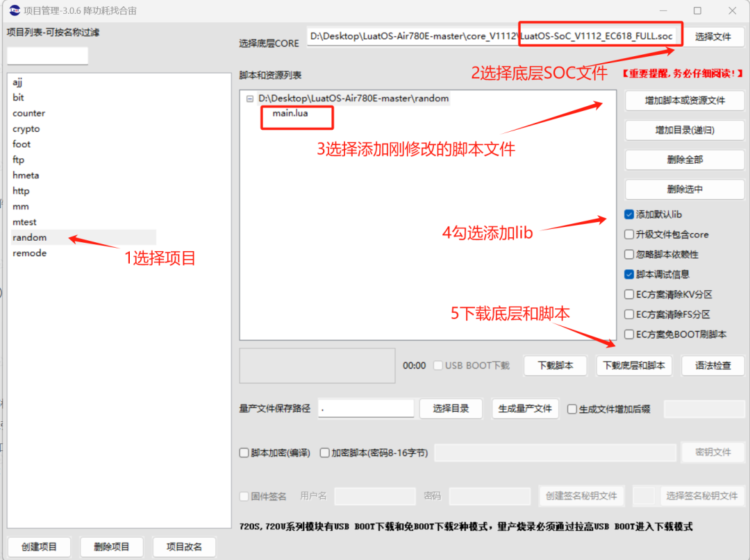Collapse the random project file tree node

[249, 99]
